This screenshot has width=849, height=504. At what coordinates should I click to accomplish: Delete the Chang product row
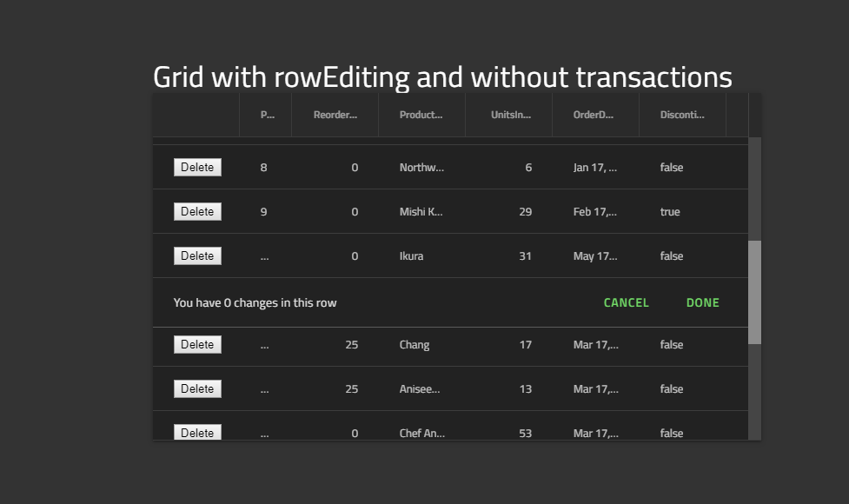pyautogui.click(x=197, y=344)
